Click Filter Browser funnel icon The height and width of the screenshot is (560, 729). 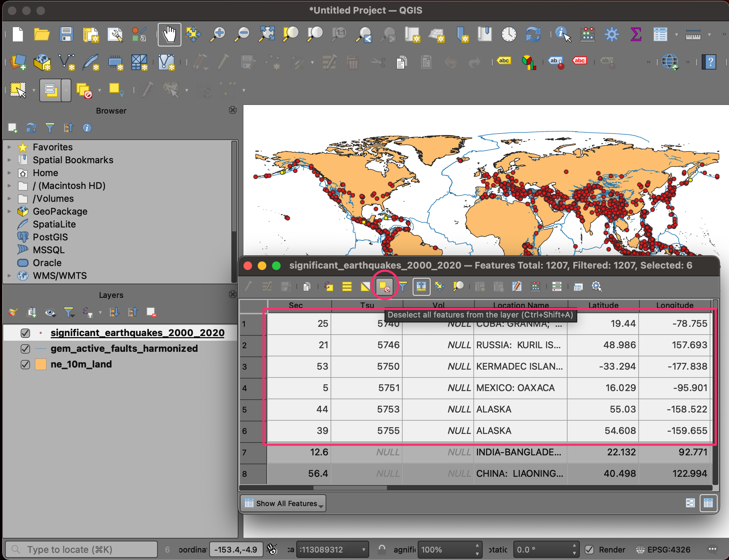(x=50, y=127)
